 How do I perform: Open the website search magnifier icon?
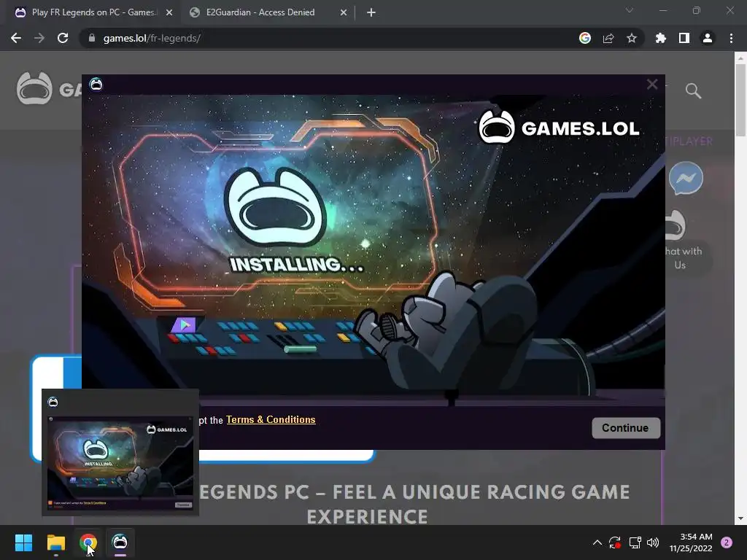coord(693,90)
